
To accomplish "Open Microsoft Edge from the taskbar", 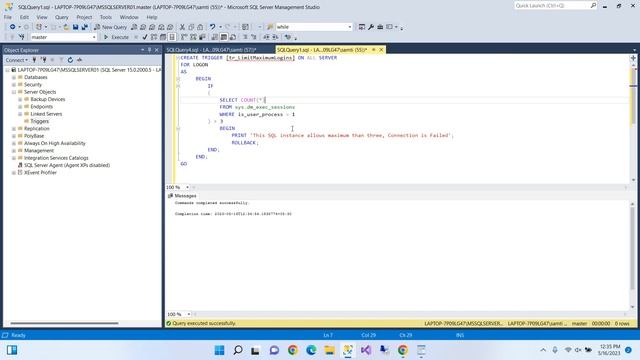I will (311, 350).
